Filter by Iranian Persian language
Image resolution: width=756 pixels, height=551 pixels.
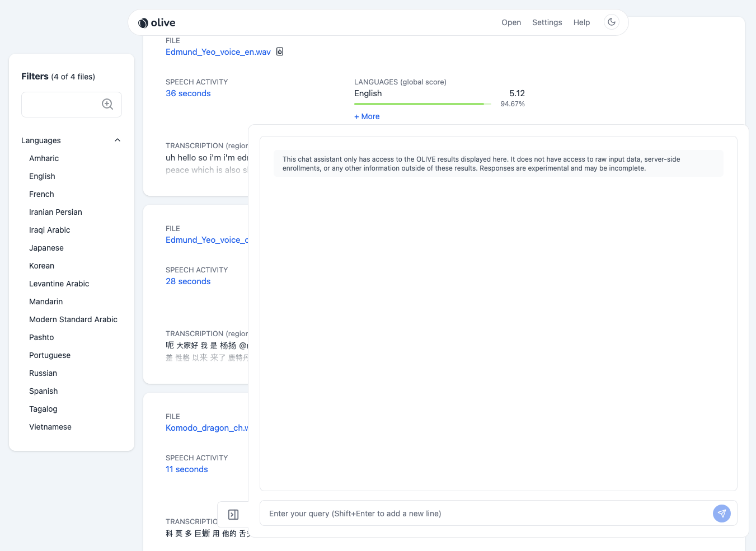pos(55,212)
